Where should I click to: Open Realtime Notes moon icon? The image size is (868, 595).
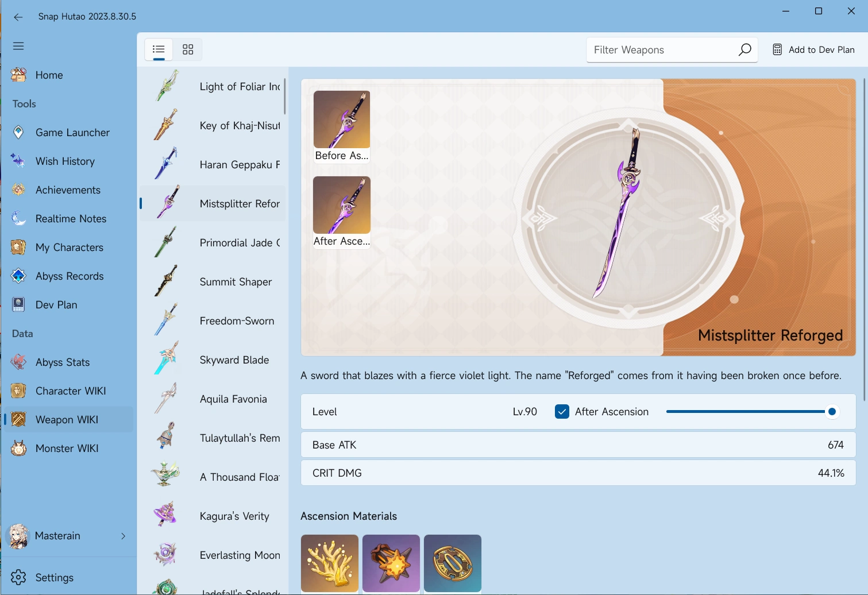(x=18, y=218)
